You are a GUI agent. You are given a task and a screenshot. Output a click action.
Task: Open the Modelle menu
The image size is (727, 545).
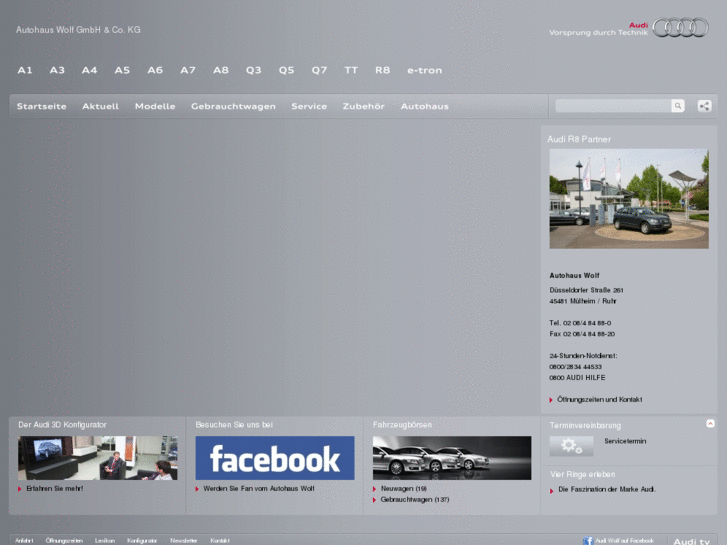(155, 106)
